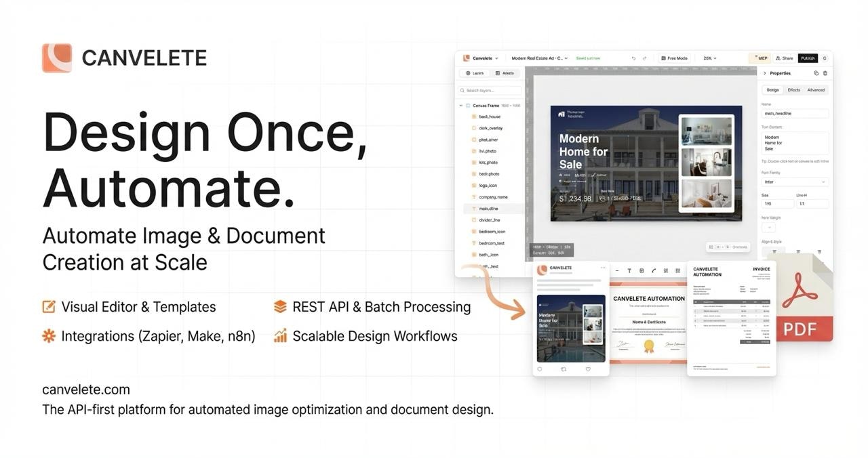
Task: Switch to the Effects tab in Properties
Action: click(x=793, y=89)
